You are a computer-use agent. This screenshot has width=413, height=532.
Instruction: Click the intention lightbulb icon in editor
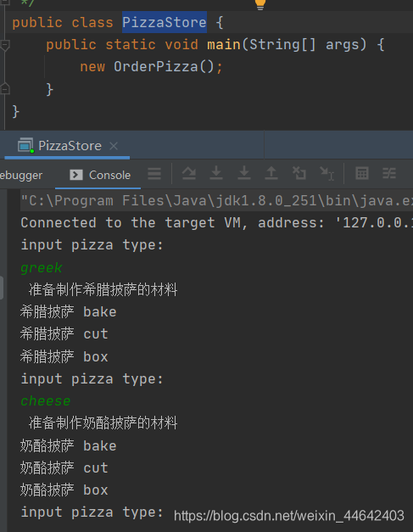[x=260, y=4]
